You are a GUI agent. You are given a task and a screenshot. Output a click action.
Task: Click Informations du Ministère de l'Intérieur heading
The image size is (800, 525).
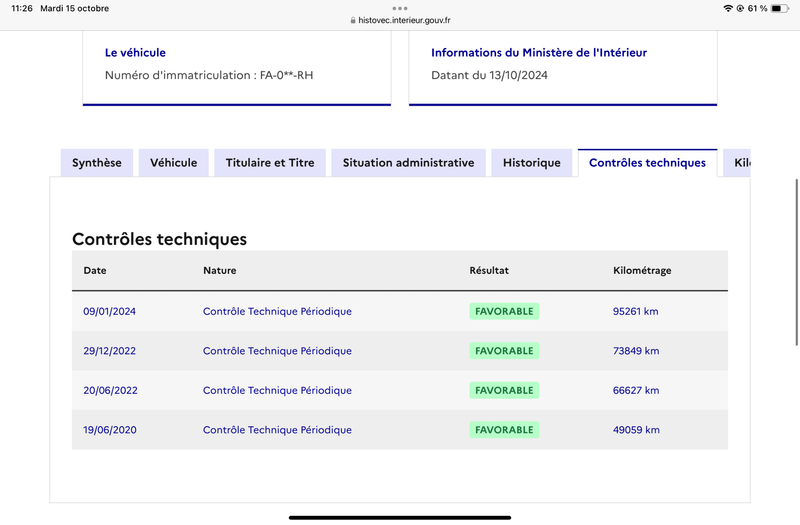[539, 53]
